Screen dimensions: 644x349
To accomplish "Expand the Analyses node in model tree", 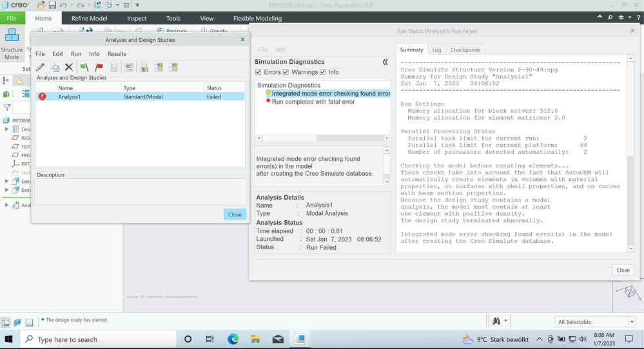I will click(7, 205).
